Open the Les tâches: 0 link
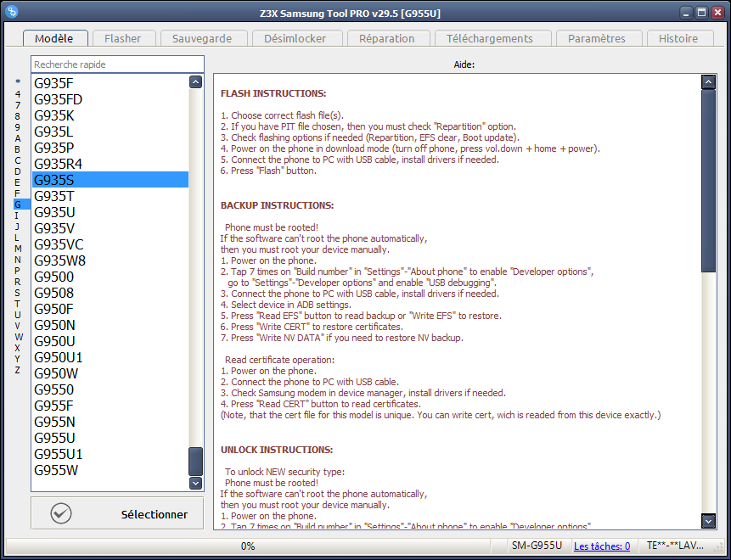 click(x=602, y=546)
